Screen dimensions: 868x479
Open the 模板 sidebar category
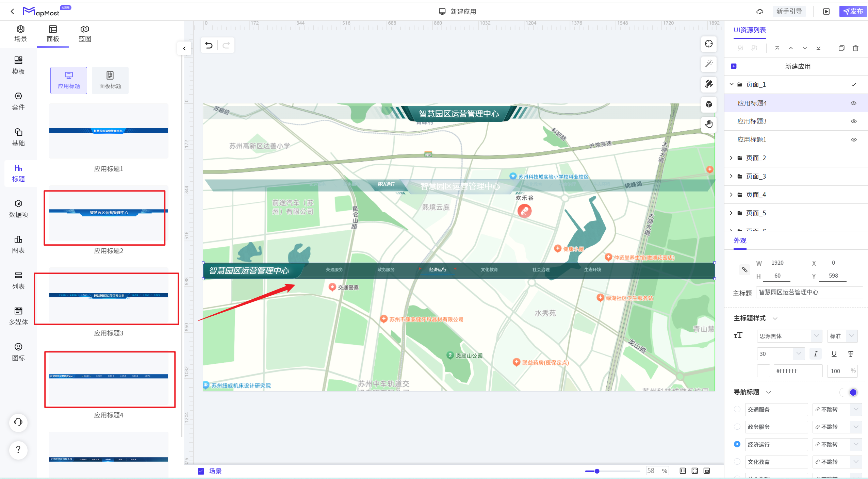pyautogui.click(x=18, y=65)
